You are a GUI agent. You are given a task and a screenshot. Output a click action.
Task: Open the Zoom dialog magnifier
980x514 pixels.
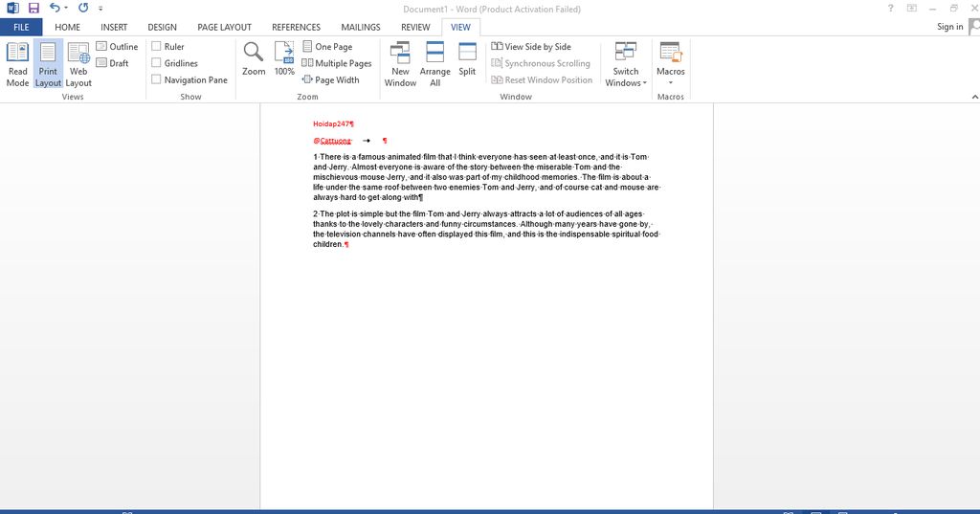click(254, 59)
